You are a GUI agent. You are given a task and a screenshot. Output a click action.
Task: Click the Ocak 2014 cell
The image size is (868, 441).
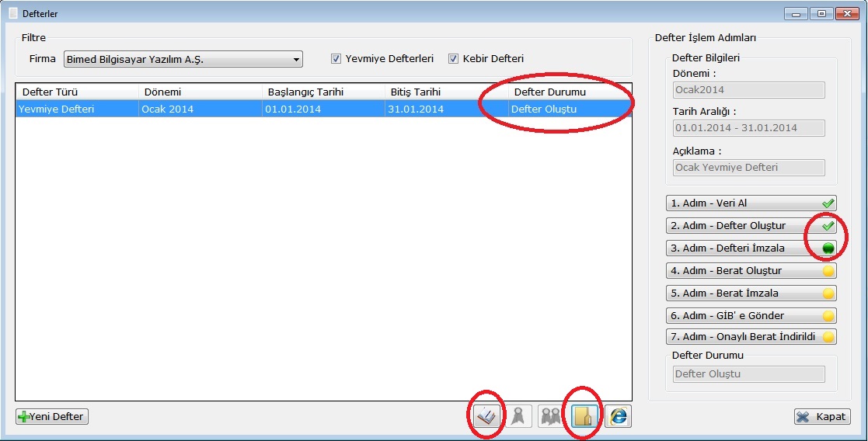[x=200, y=109]
